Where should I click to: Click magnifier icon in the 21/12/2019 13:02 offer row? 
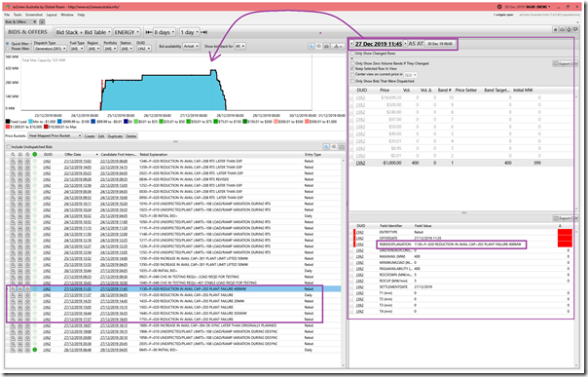(x=13, y=161)
